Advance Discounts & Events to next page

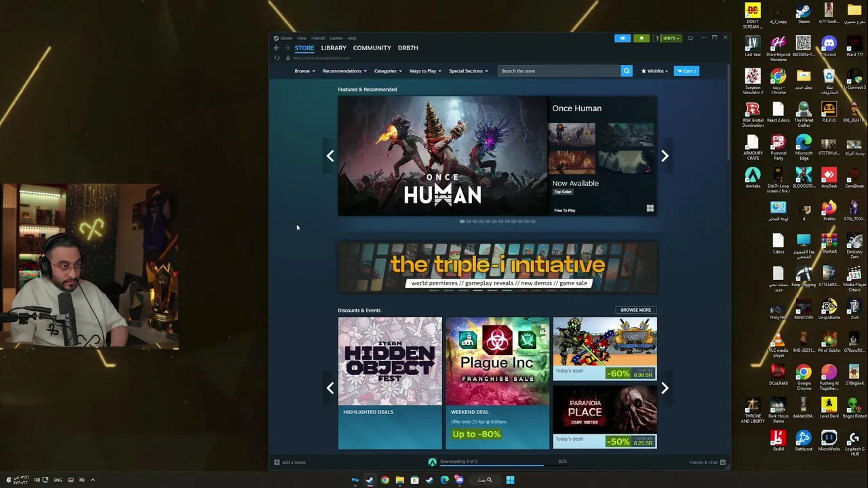tap(665, 388)
